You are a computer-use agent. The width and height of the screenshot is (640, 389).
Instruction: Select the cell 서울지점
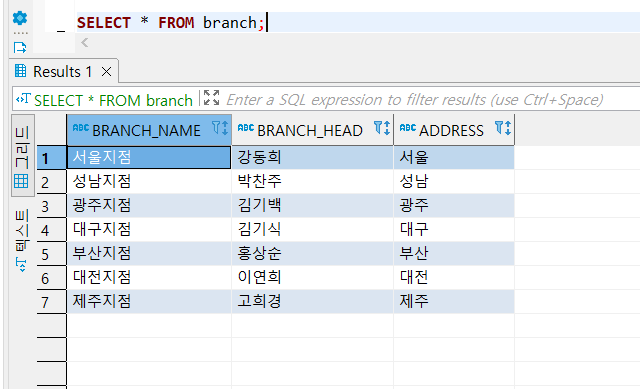coord(149,158)
